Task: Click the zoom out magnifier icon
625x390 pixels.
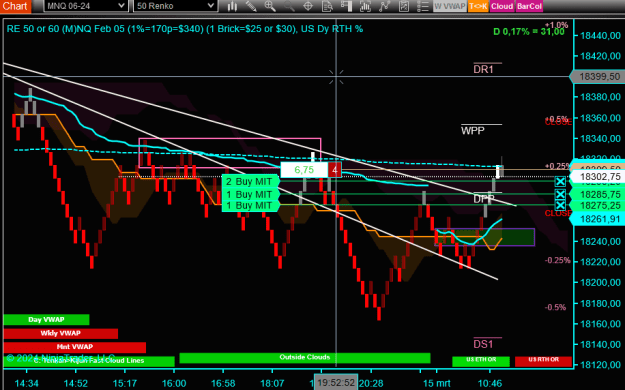Action: pos(289,6)
